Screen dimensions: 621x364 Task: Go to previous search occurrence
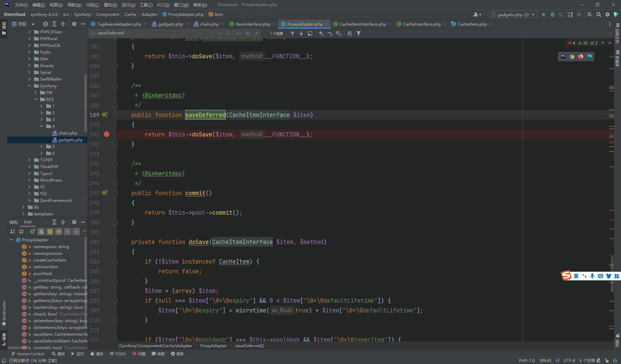[292, 33]
